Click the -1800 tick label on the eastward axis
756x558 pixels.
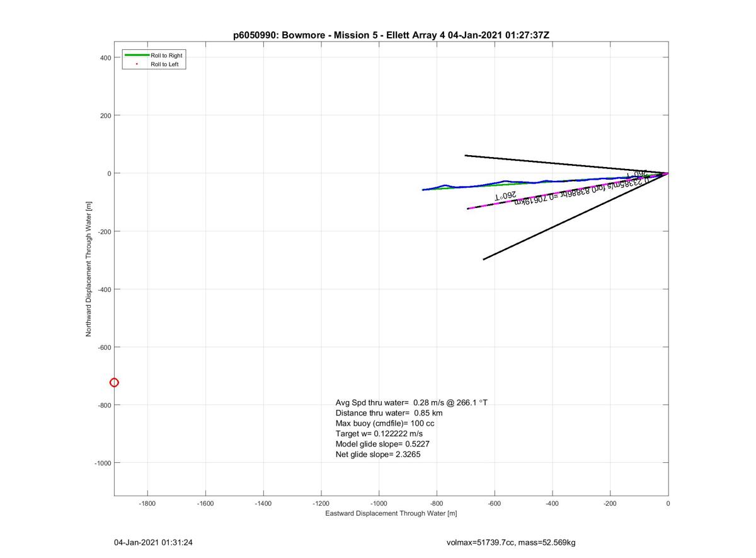[147, 504]
